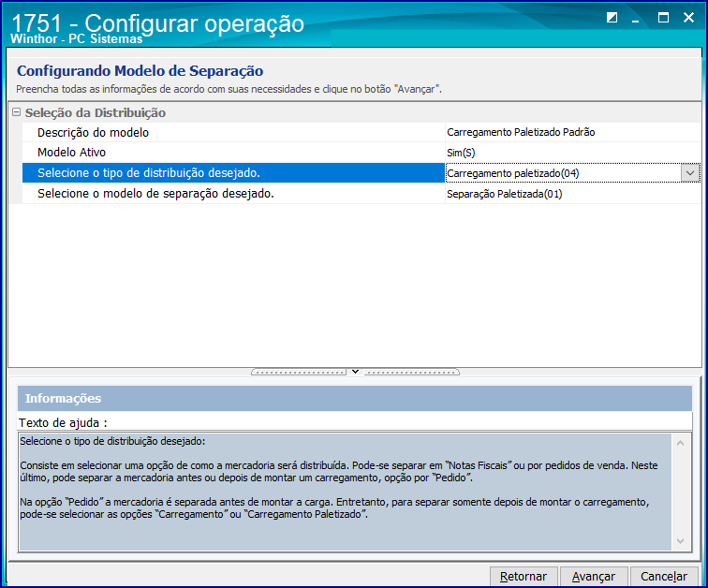Click the window restore-down diagonal icon
The width and height of the screenshot is (708, 588).
tap(612, 18)
